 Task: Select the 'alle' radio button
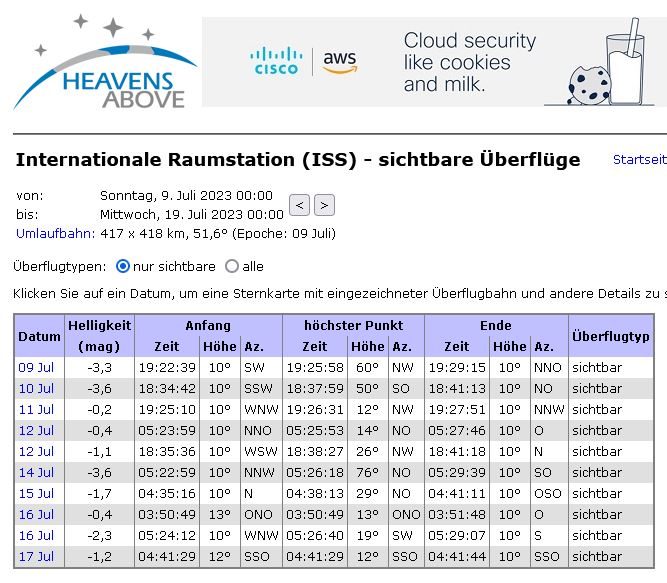[232, 267]
